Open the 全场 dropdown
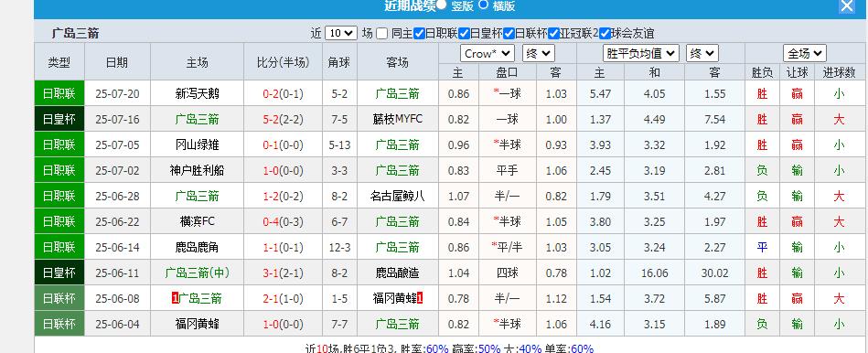This screenshot has height=353, width=868. pos(804,54)
